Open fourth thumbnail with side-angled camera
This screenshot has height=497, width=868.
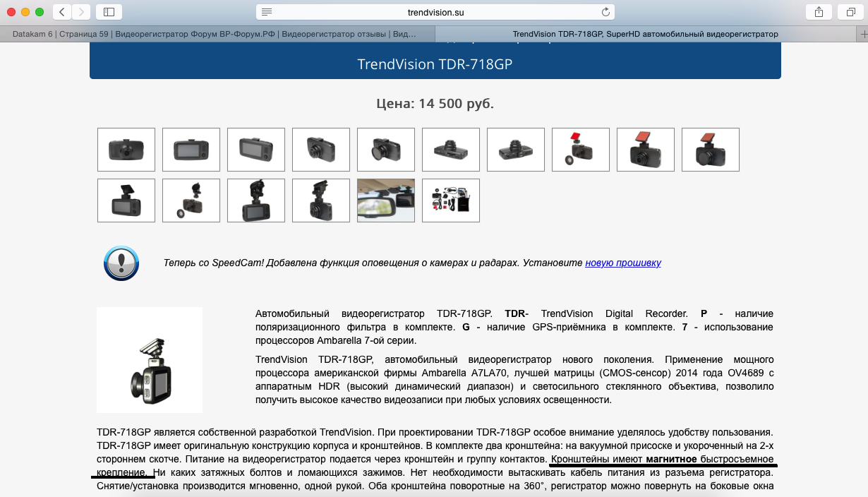point(321,150)
